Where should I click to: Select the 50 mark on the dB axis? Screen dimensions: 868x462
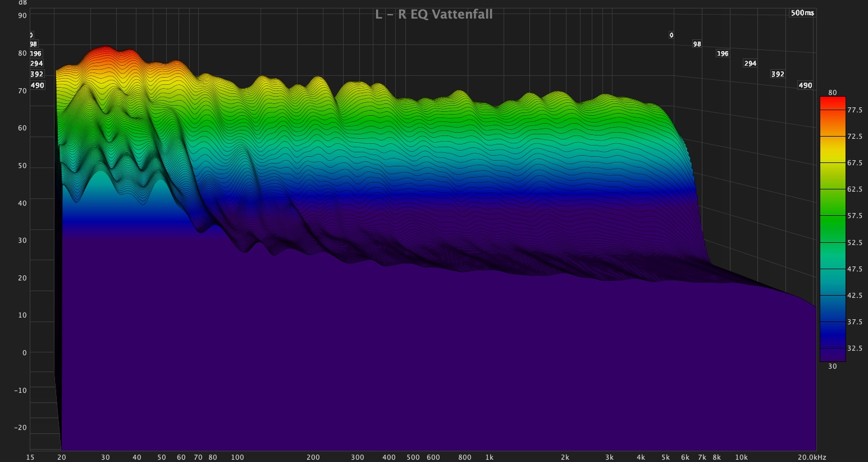tap(22, 166)
